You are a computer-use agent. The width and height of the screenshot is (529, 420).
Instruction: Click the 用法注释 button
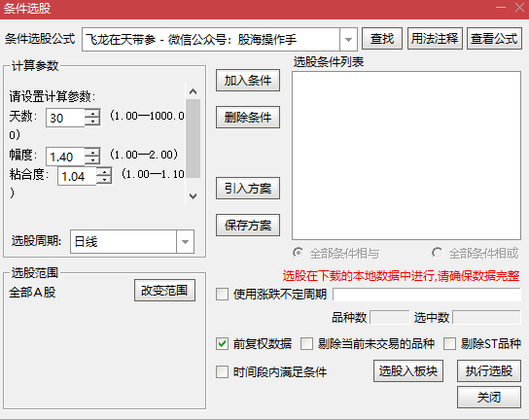[x=435, y=39]
